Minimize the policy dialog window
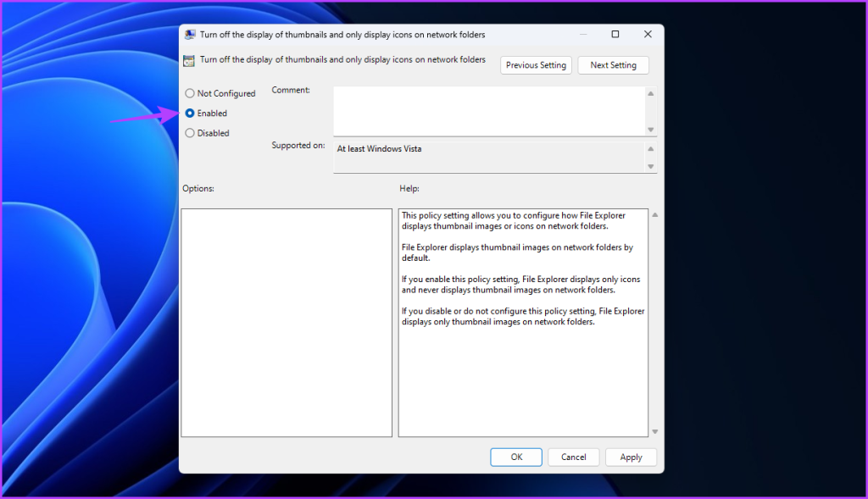868x499 pixels. click(583, 34)
